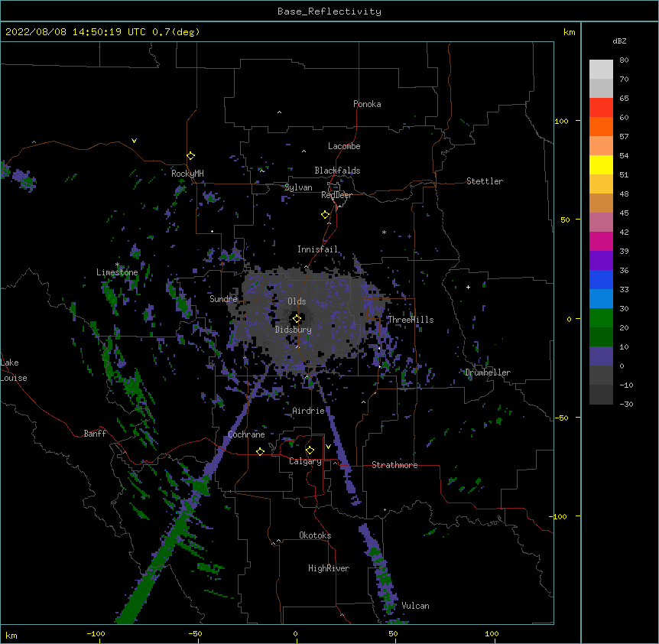Click the Okotoks city label
The image size is (659, 644).
(315, 535)
